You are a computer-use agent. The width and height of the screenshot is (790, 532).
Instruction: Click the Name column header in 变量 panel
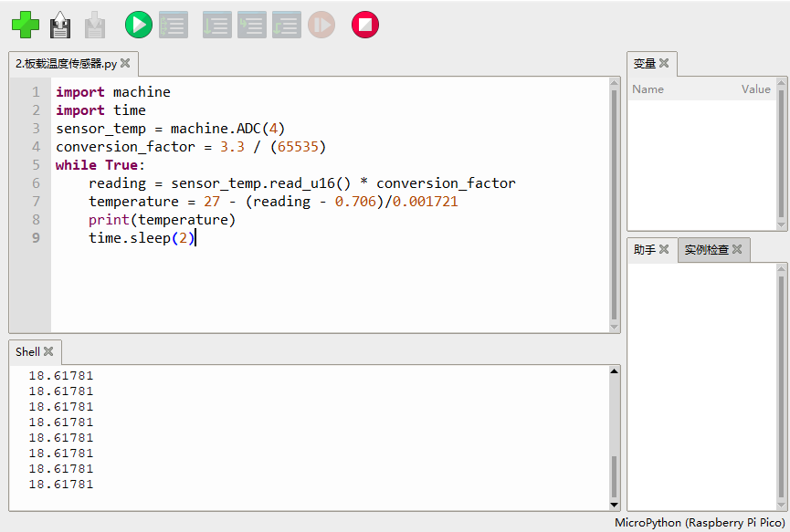(x=648, y=89)
